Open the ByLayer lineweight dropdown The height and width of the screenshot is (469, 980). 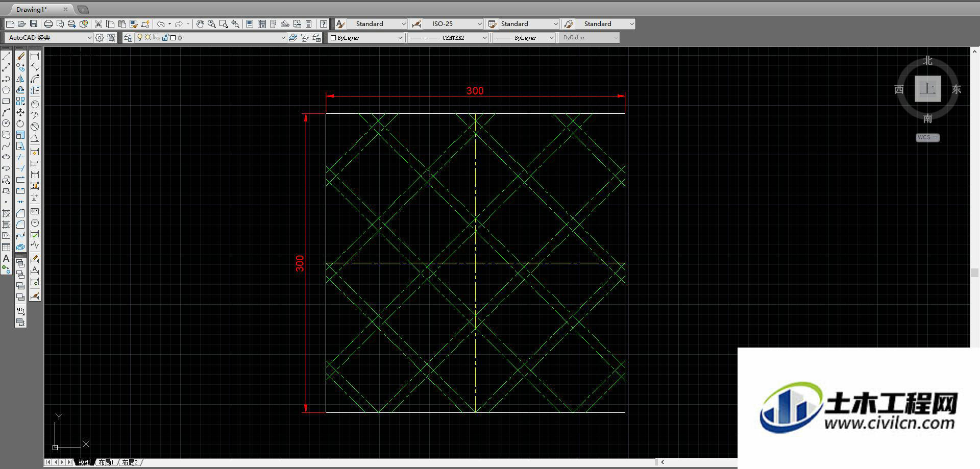click(x=524, y=38)
